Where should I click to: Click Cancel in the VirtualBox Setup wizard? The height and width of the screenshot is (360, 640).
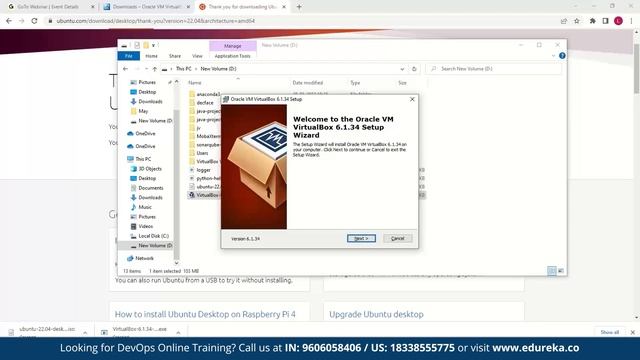click(x=398, y=238)
